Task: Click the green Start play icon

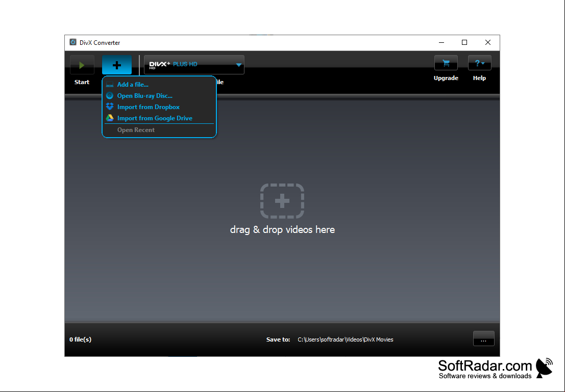Action: [x=82, y=65]
